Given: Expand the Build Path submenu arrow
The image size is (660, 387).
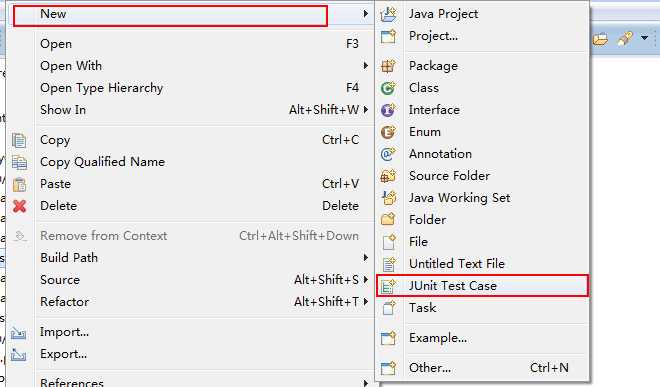Looking at the screenshot, I should coord(365,257).
